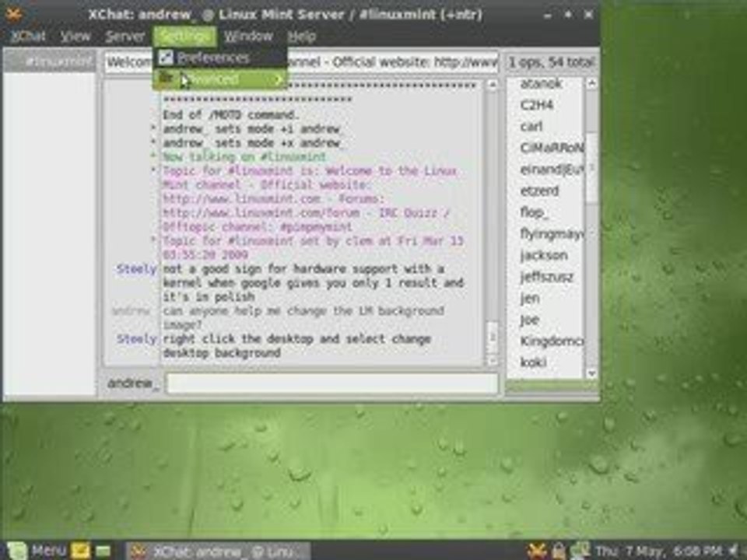Select user flyingmayo in user list
This screenshot has width=747, height=560.
[x=552, y=234]
